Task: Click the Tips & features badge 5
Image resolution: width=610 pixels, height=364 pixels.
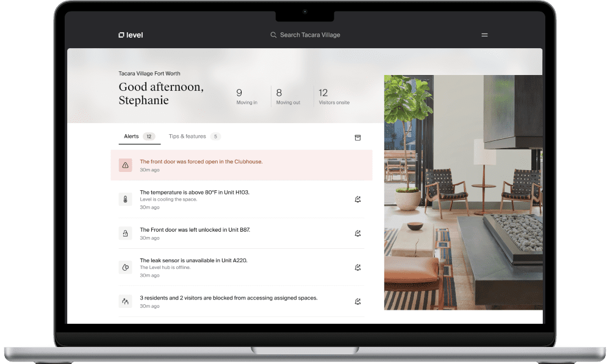Action: coord(215,137)
